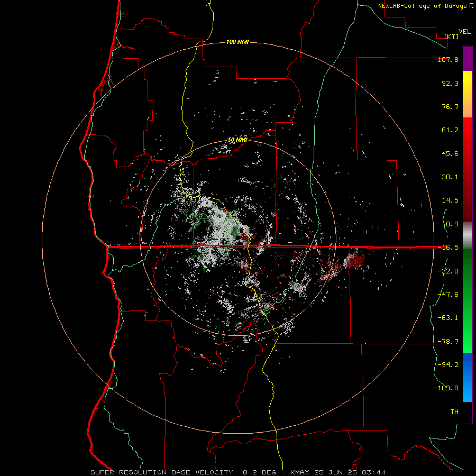Click the KMAX radar site identifier
The height and width of the screenshot is (476, 476).
[300, 472]
